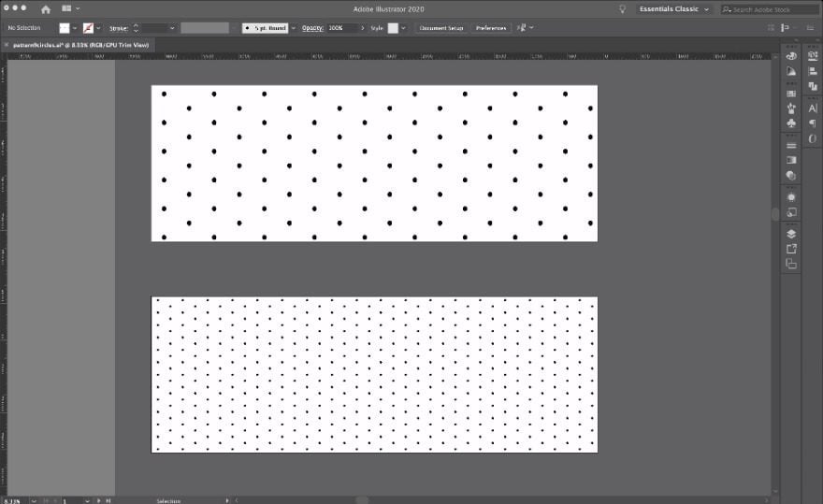Open the Asset Export panel icon
The width and height of the screenshot is (823, 504).
click(791, 249)
